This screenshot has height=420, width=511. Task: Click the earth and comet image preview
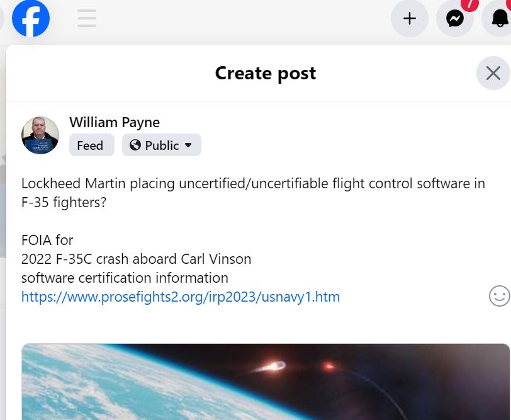pyautogui.click(x=266, y=382)
